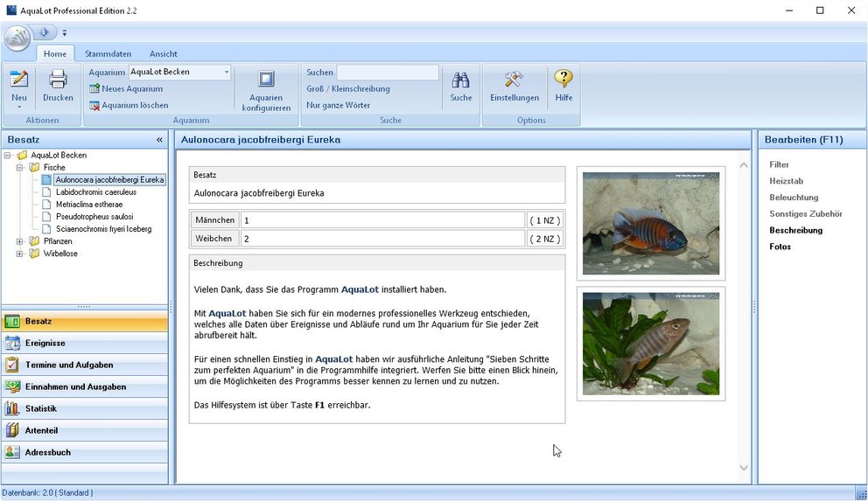Click Labidochromis caeruleus document icon

pyautogui.click(x=47, y=191)
